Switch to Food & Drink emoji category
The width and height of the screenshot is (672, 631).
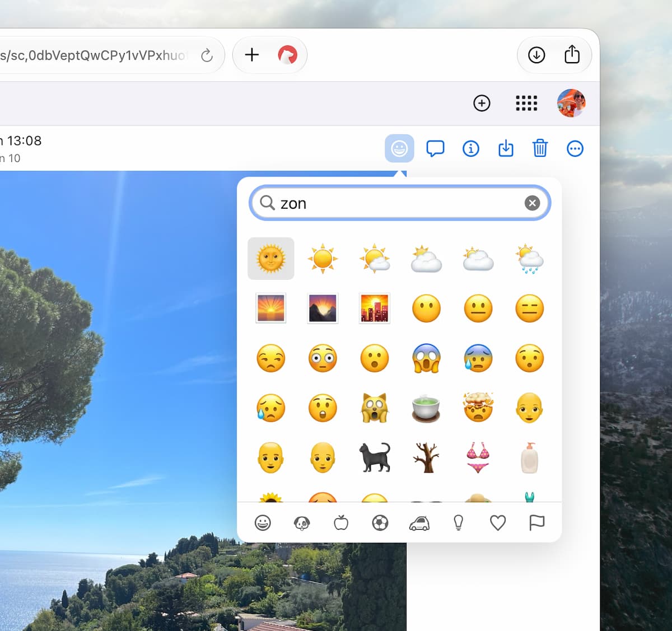point(341,523)
